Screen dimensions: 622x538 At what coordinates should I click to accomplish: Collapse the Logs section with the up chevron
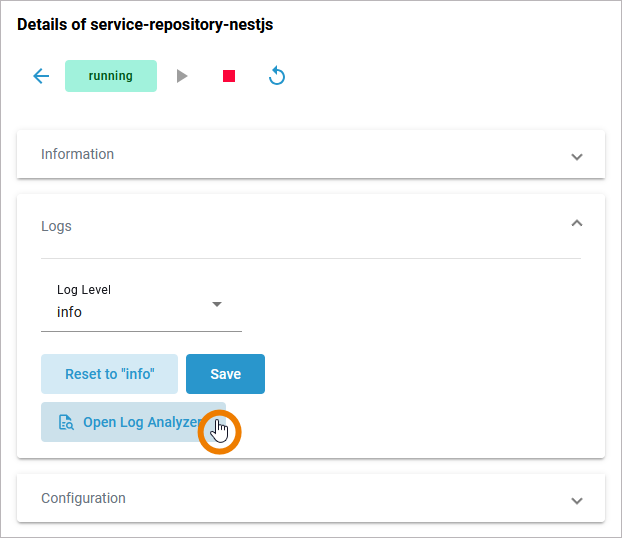[576, 224]
